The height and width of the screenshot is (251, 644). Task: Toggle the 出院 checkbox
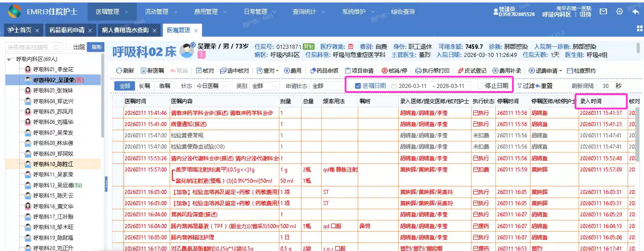(68, 47)
